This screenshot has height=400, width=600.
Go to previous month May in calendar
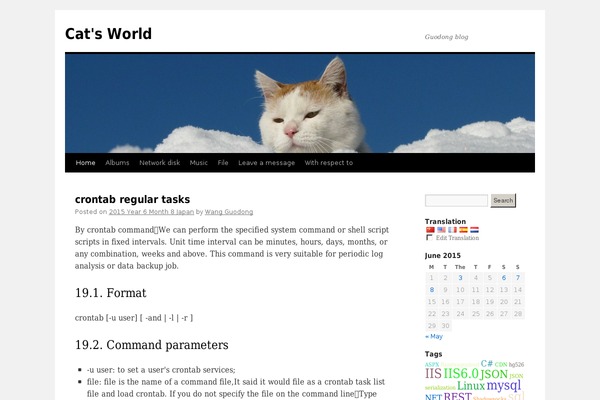[x=434, y=336]
